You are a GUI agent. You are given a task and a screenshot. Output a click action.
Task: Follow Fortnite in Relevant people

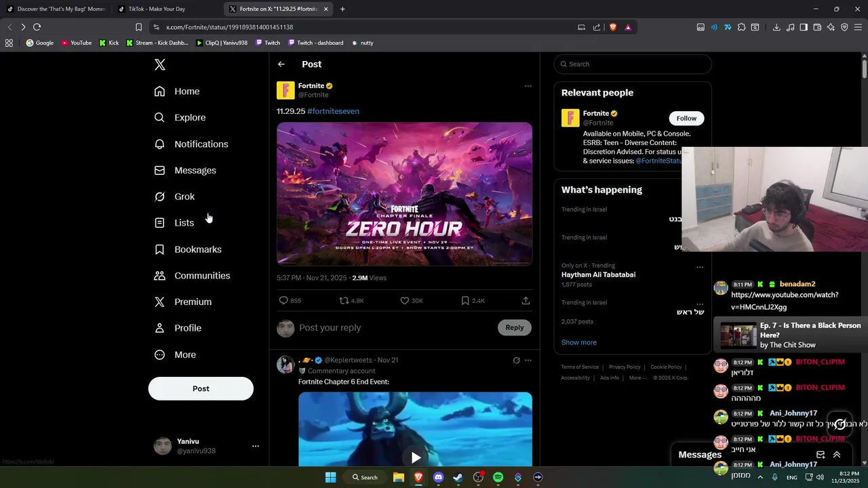(686, 118)
